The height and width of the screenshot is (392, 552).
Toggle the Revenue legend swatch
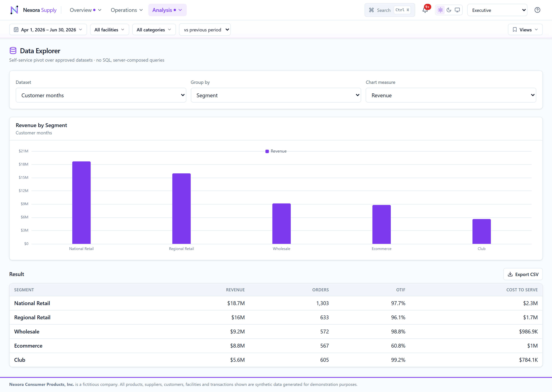pos(267,151)
